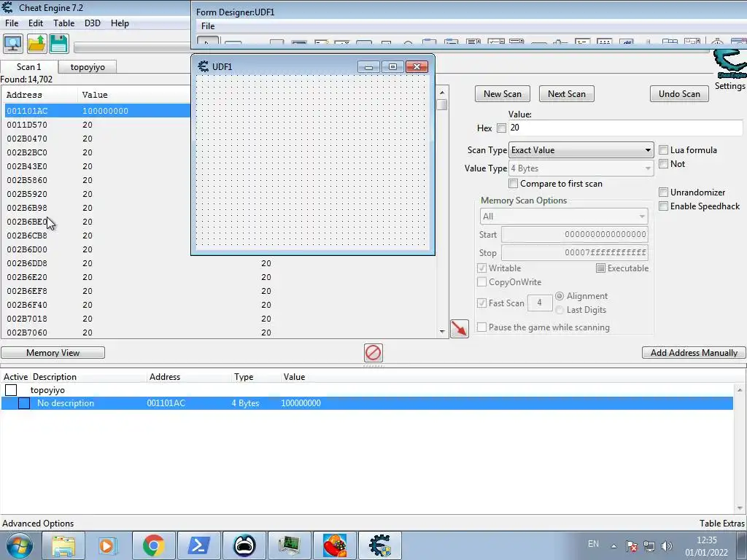747x560 pixels.
Task: Turn on Enable Speedhack
Action: click(x=663, y=206)
